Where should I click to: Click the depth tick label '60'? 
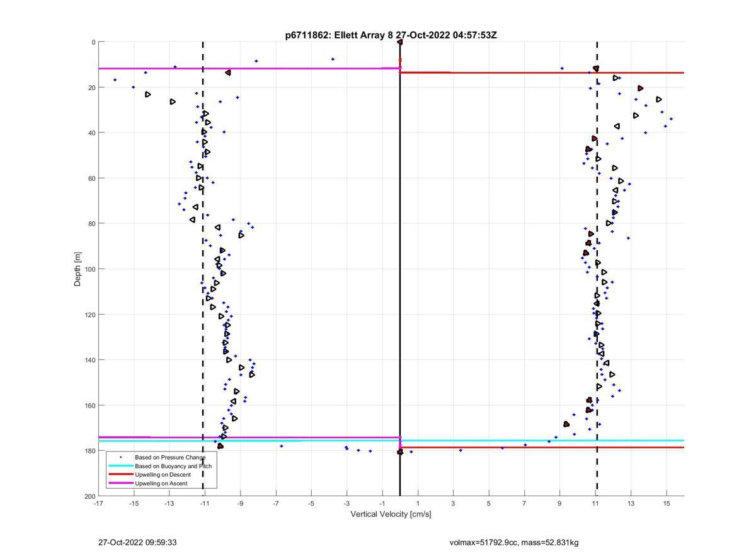click(x=91, y=178)
